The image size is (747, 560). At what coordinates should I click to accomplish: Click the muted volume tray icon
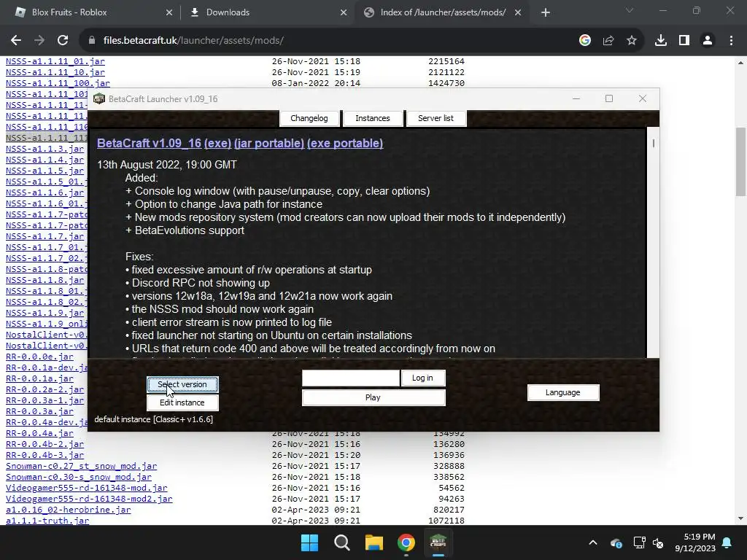tap(658, 542)
